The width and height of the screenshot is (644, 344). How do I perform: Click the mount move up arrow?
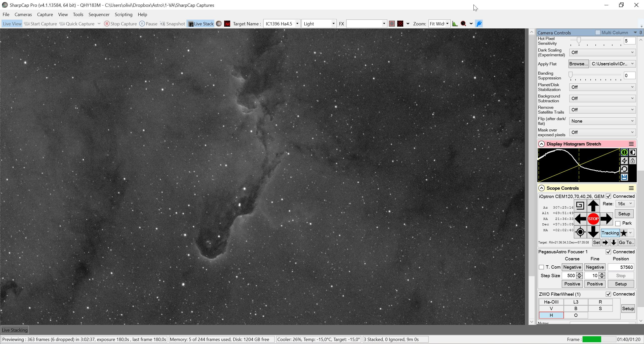593,206
